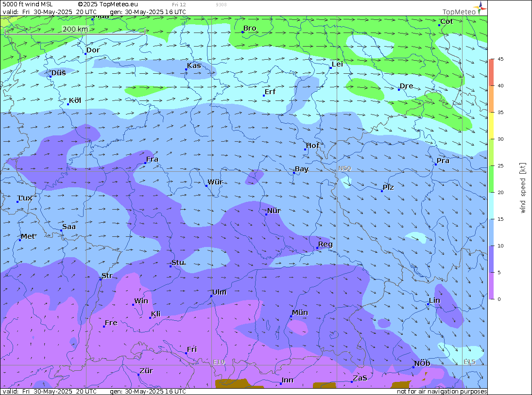This screenshot has width=532, height=395.
Task: Click the Lin city label
Action: click(435, 300)
